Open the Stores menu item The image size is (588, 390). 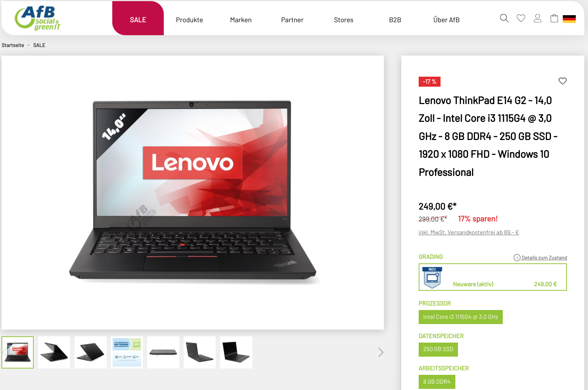point(343,20)
